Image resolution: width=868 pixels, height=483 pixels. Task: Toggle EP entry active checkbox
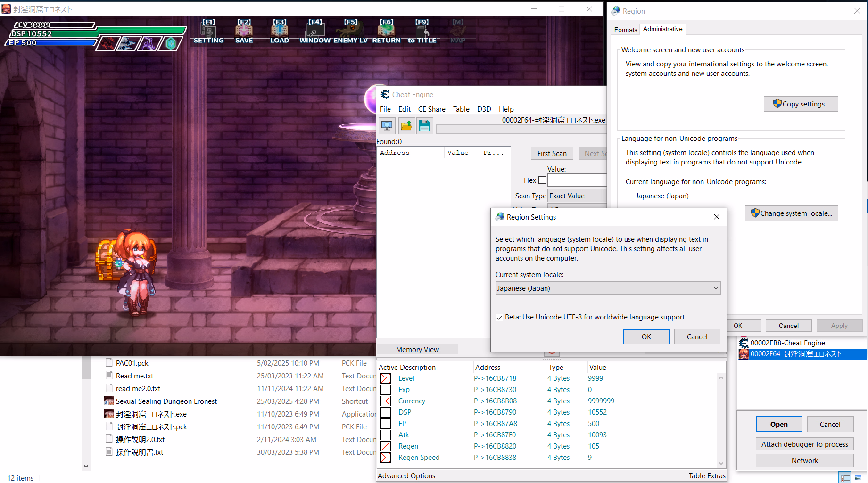pyautogui.click(x=386, y=424)
